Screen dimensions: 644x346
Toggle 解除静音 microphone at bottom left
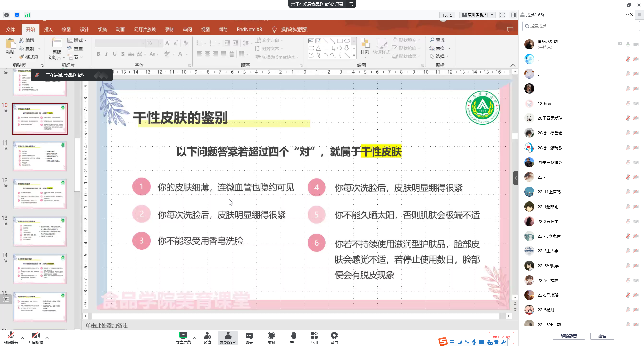pos(11,336)
